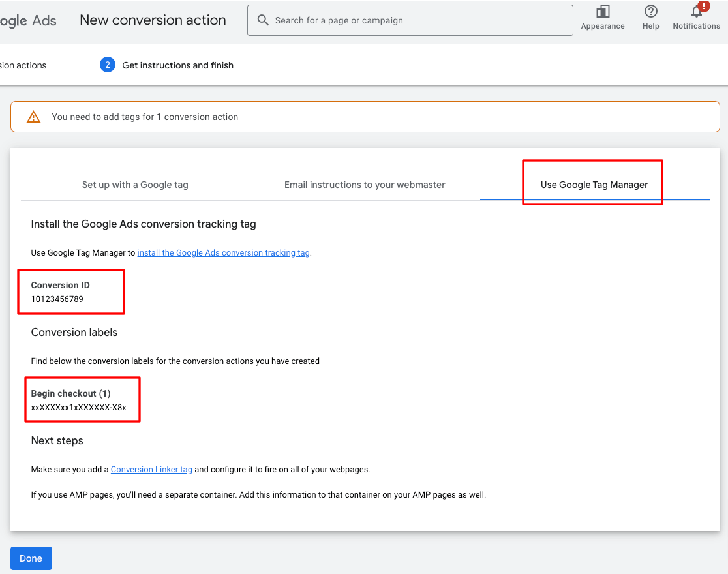
Task: Click the notification red badge
Action: click(703, 7)
